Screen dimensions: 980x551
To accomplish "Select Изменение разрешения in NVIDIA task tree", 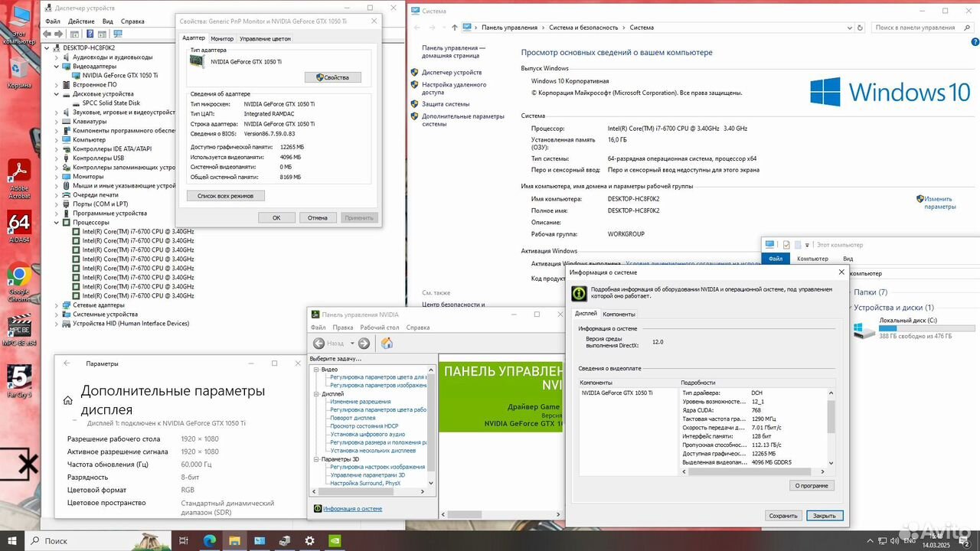I will tap(361, 402).
